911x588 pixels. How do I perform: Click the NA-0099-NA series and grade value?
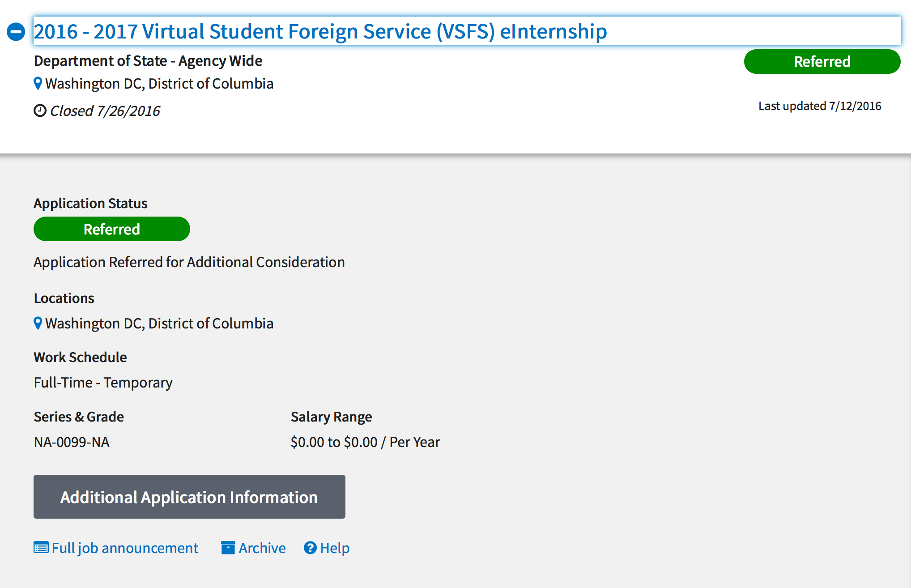click(72, 442)
